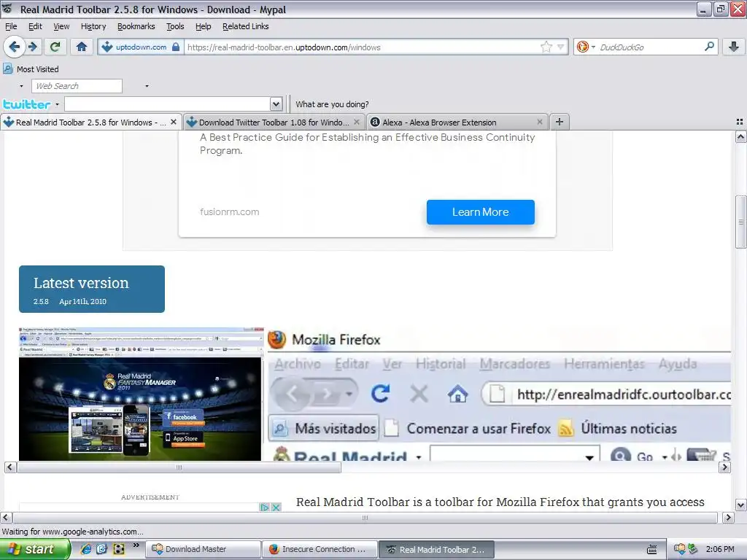Click the Latest version button
Viewport: 747px width, 560px height.
tap(92, 289)
